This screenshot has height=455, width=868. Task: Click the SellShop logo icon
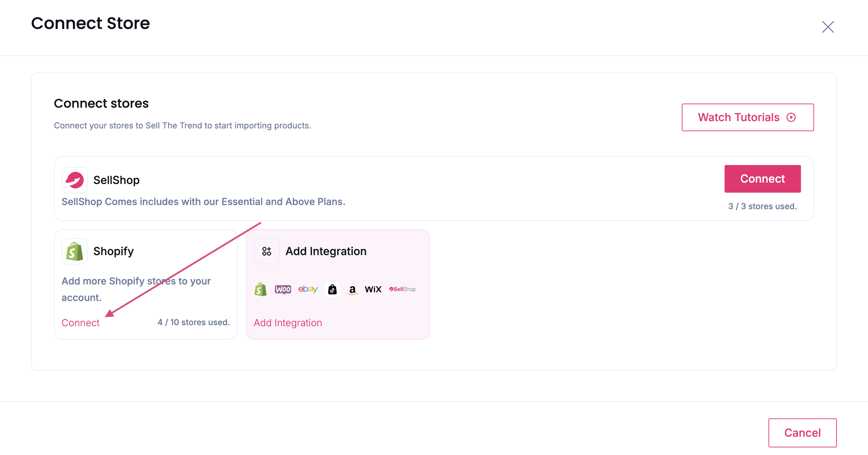75,180
